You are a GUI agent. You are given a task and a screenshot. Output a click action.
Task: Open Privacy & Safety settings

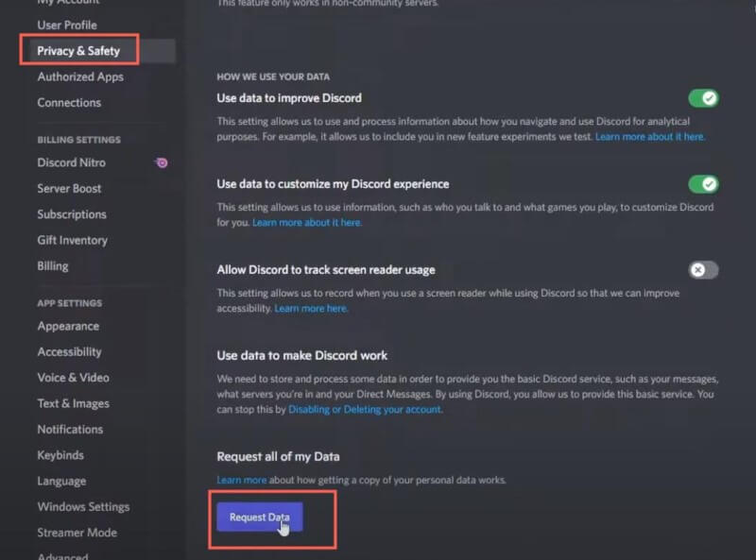(x=78, y=50)
